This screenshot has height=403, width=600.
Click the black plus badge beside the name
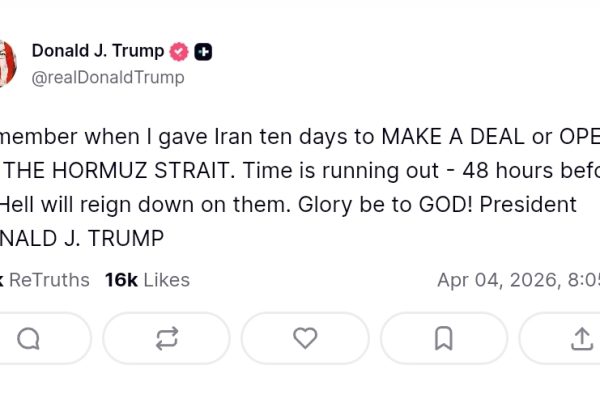point(203,51)
